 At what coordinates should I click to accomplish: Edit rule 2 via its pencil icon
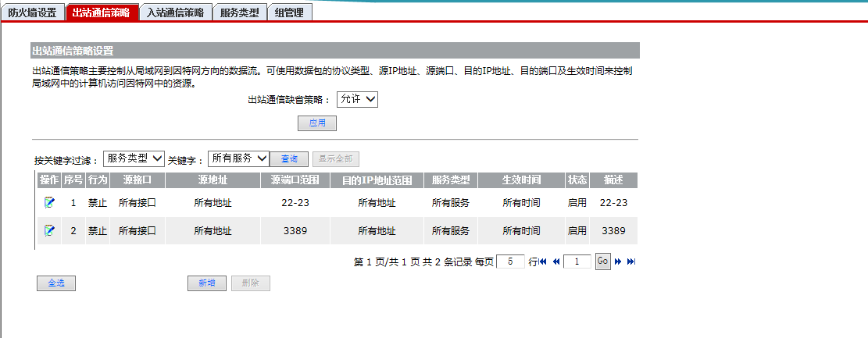[x=50, y=231]
